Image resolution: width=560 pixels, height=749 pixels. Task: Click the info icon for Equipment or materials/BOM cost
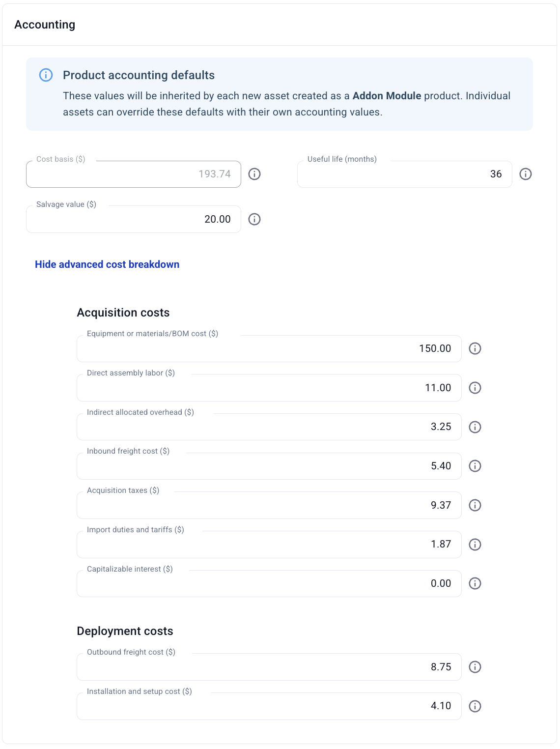475,348
